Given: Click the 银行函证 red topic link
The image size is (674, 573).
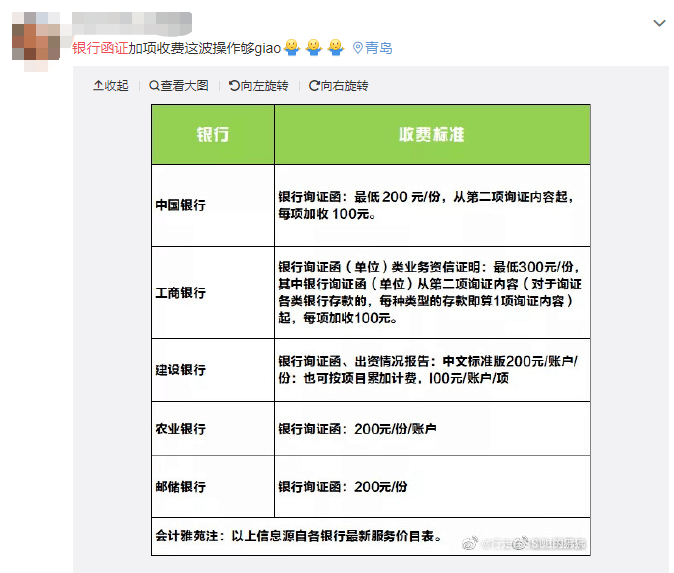Looking at the screenshot, I should [100, 48].
